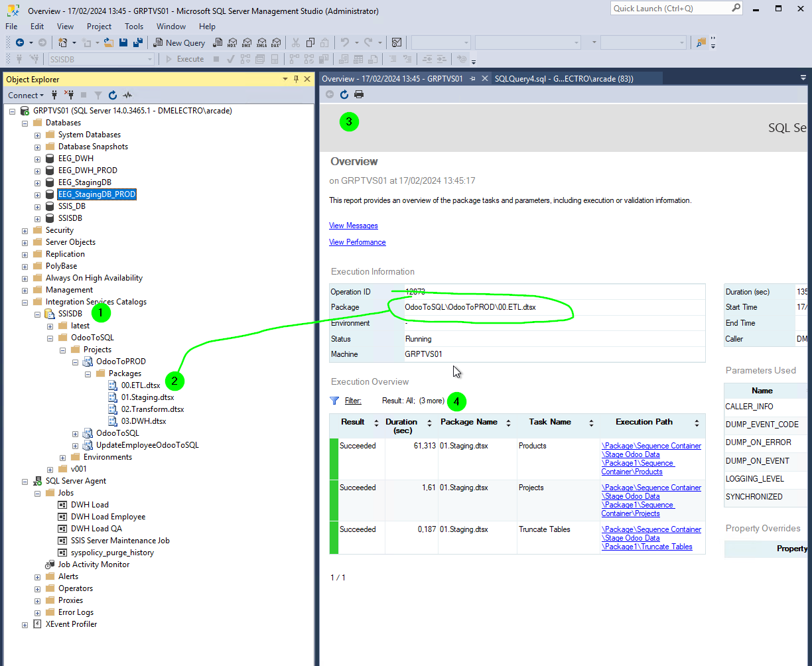
Task: Close the Object Explorer panel
Action: point(307,79)
